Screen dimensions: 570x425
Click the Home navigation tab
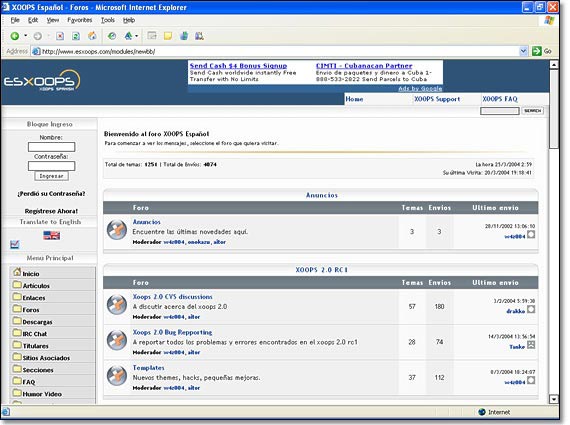[x=354, y=99]
